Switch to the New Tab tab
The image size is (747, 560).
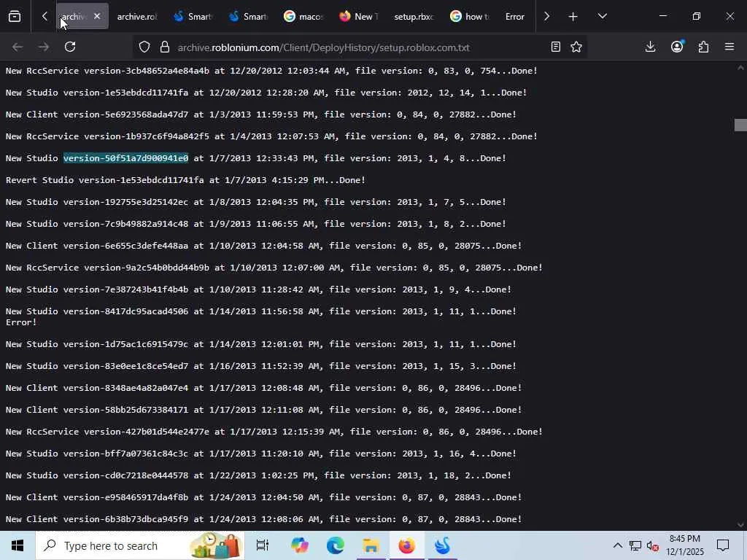[359, 17]
